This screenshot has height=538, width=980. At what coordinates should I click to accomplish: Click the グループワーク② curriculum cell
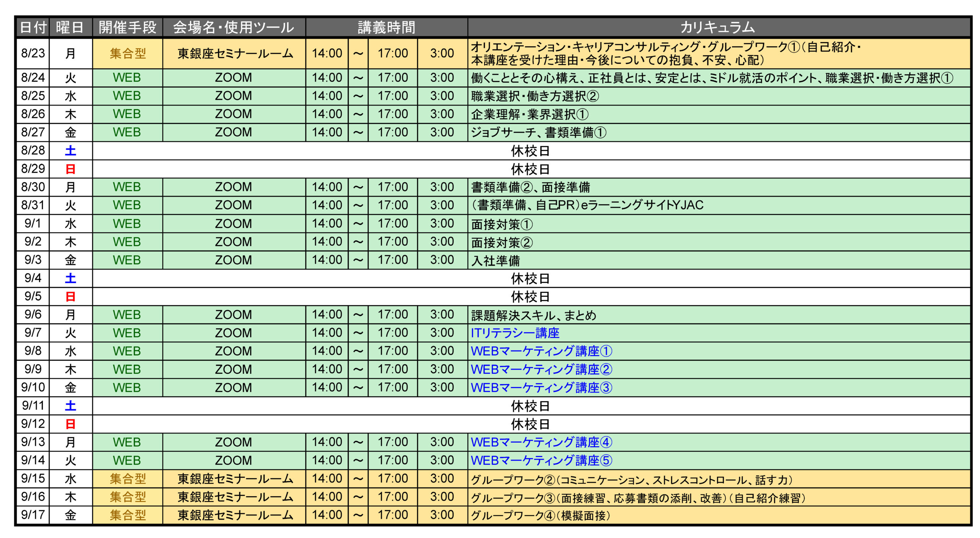[x=718, y=479]
